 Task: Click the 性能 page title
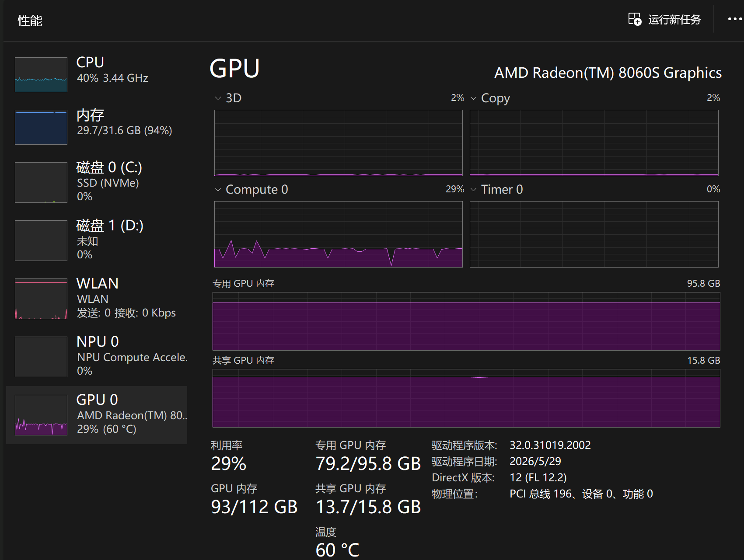click(x=30, y=21)
